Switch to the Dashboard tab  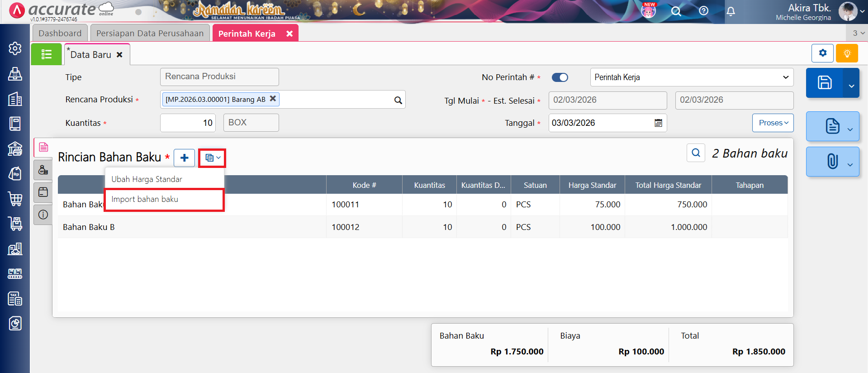click(x=60, y=33)
